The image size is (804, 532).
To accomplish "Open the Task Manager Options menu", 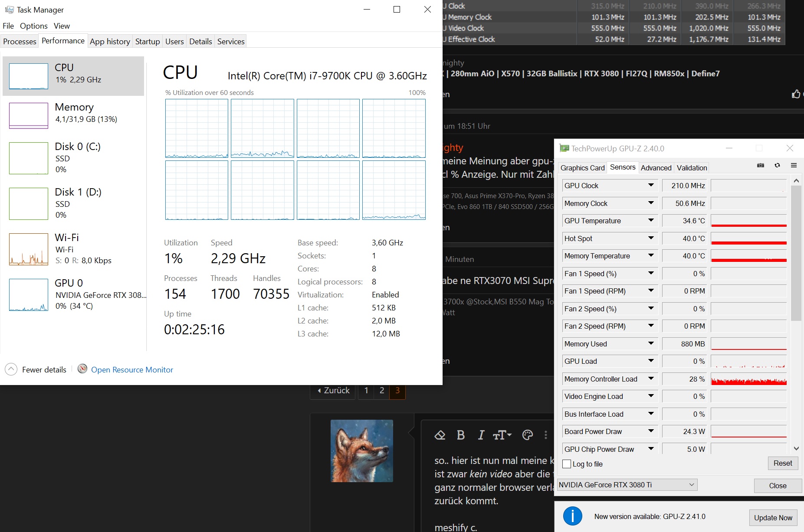I will click(34, 26).
